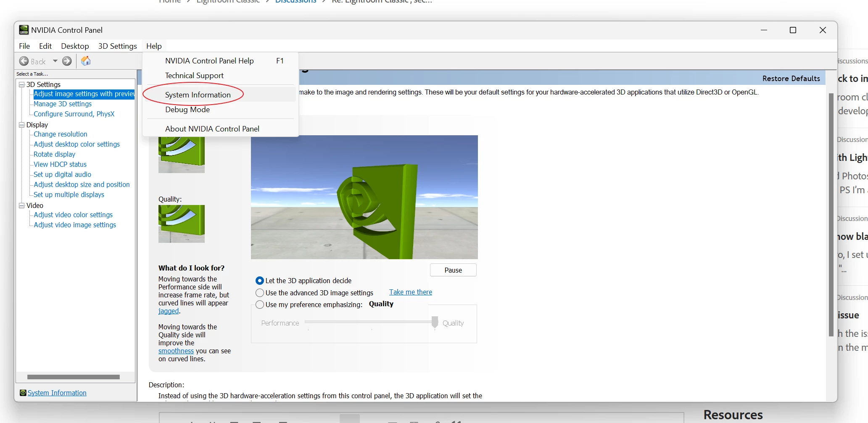Collapse the Video tree node
The height and width of the screenshot is (423, 868).
click(21, 205)
